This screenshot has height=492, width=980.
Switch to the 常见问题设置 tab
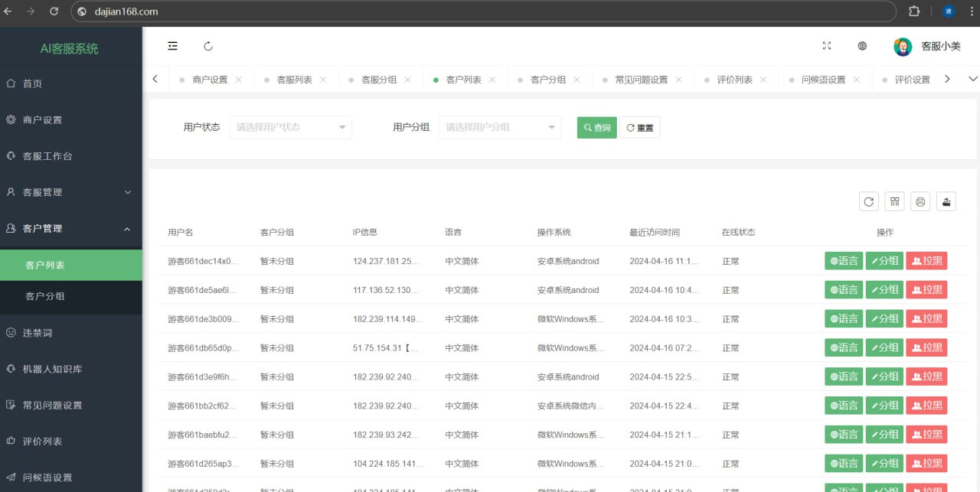(x=641, y=80)
